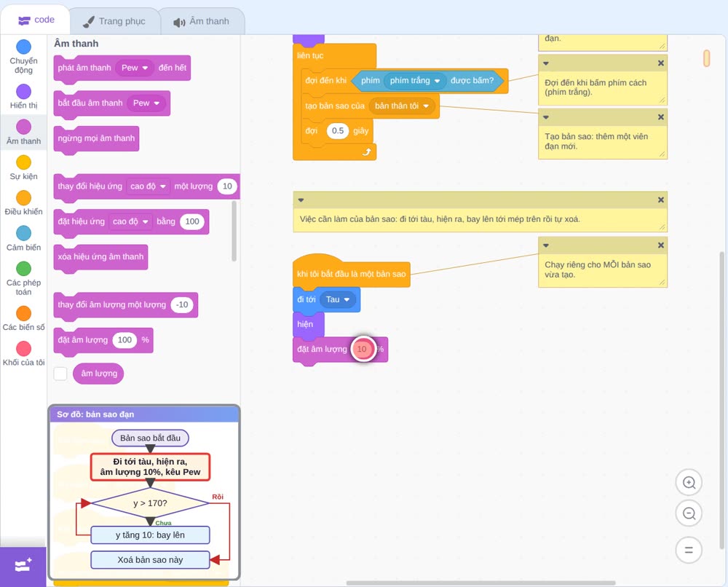Close the 'Việc cần làm của bản sao' comment
The height and width of the screenshot is (587, 728).
coord(661,200)
